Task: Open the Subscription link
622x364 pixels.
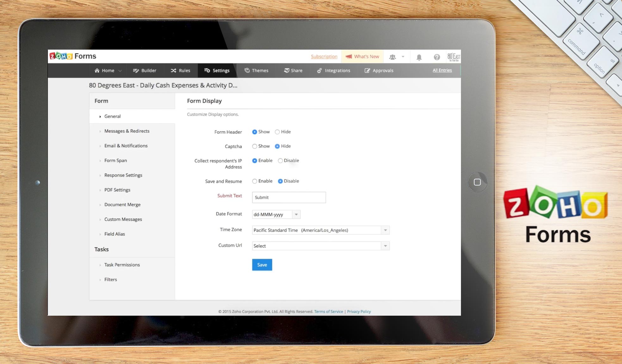Action: click(324, 57)
